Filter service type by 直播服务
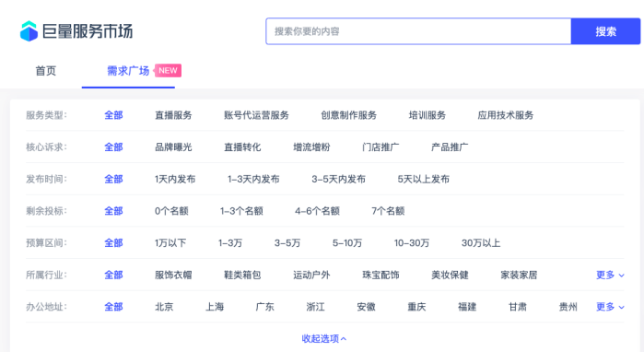Image resolution: width=644 pixels, height=352 pixels. [x=173, y=115]
